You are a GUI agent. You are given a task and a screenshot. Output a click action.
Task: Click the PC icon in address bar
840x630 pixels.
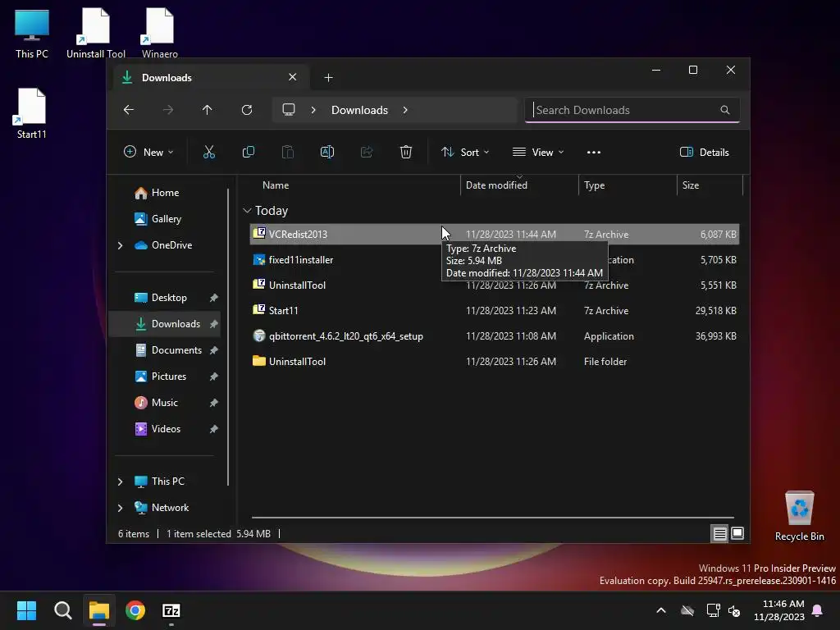tap(289, 110)
